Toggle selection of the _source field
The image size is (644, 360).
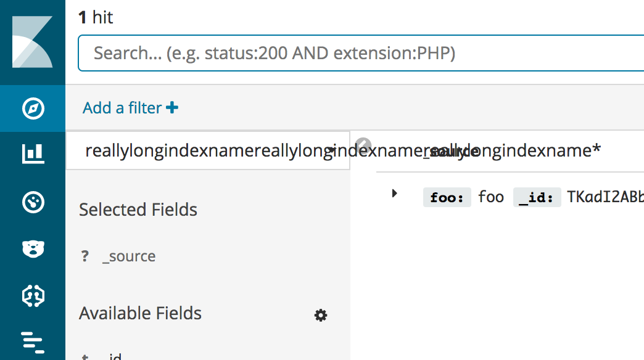130,256
